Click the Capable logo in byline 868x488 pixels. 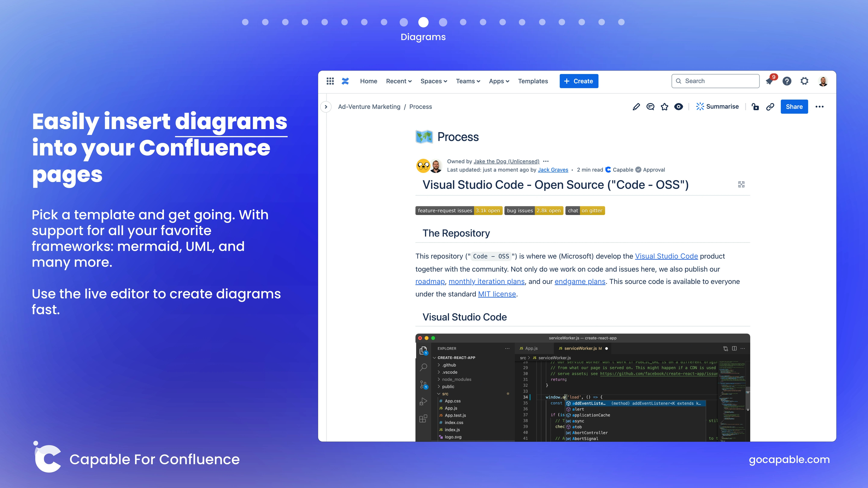coord(608,170)
